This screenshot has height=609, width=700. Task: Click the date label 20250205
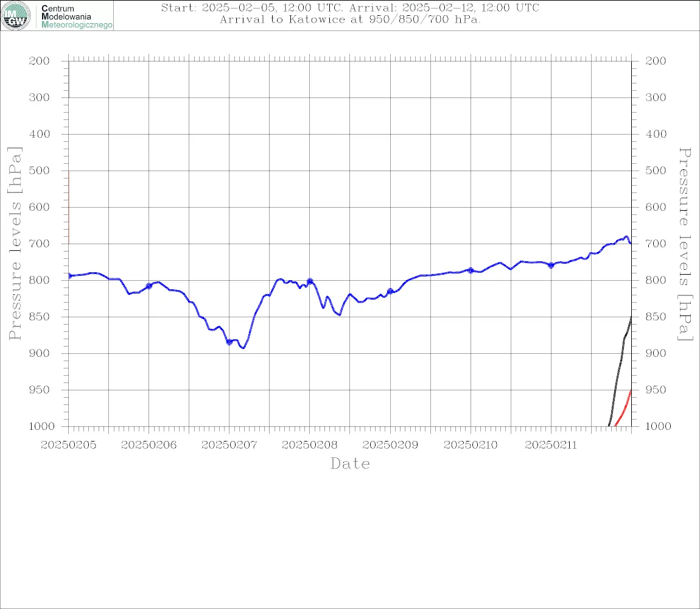point(68,445)
